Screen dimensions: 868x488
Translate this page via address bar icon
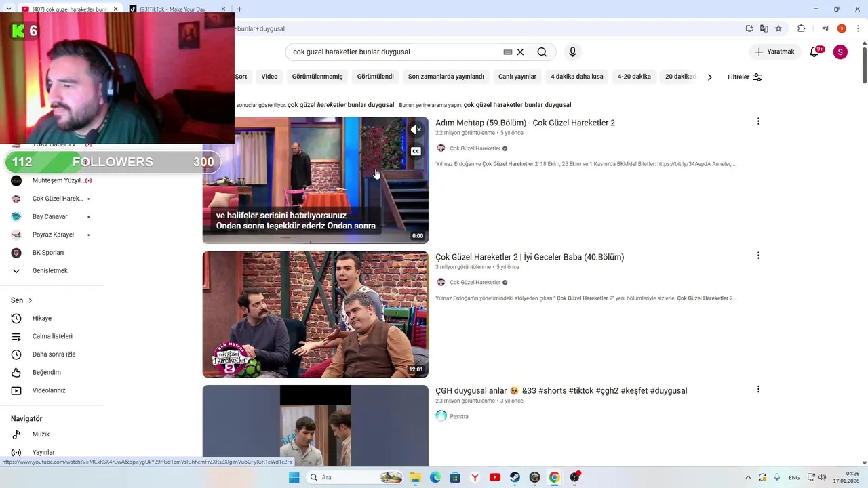[x=764, y=28]
